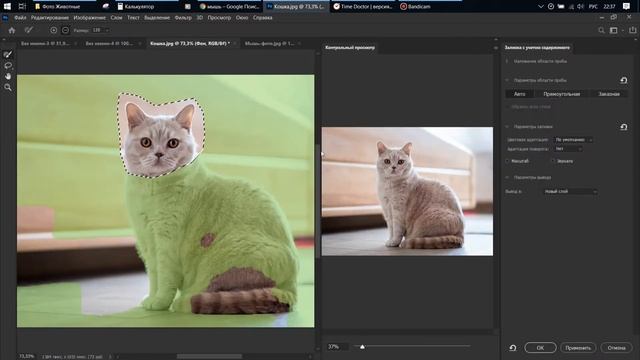Toggle the sample all layers checkbox
Viewport: 640px width, 360px height.
[x=508, y=107]
